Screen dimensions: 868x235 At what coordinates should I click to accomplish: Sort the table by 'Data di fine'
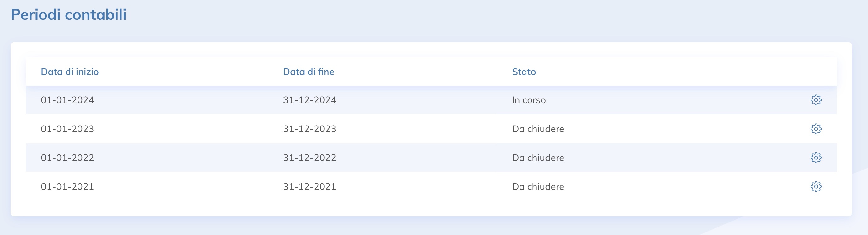(309, 72)
